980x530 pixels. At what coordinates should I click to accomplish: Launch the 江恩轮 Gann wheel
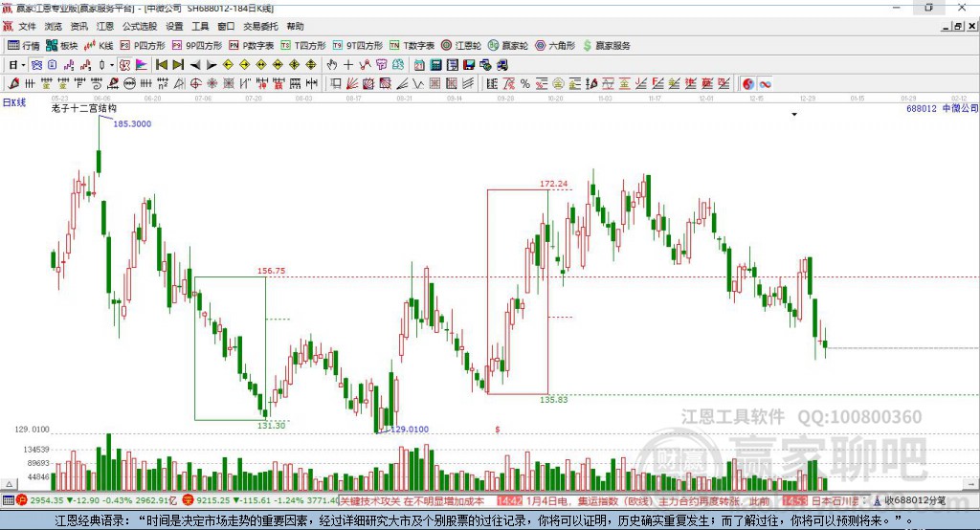coord(461,46)
